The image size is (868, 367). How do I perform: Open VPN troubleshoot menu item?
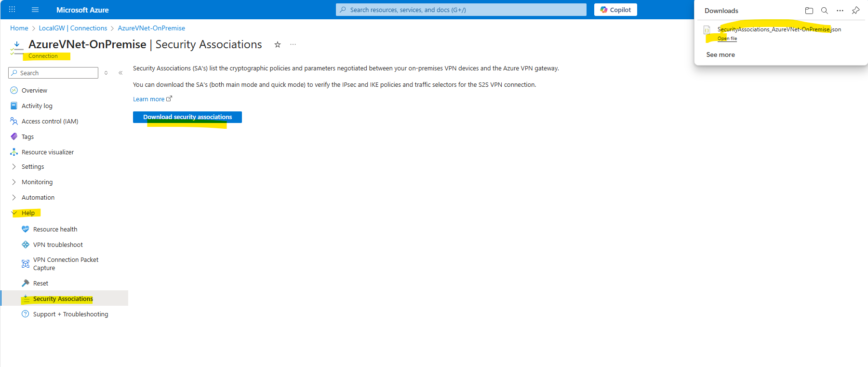pos(58,245)
